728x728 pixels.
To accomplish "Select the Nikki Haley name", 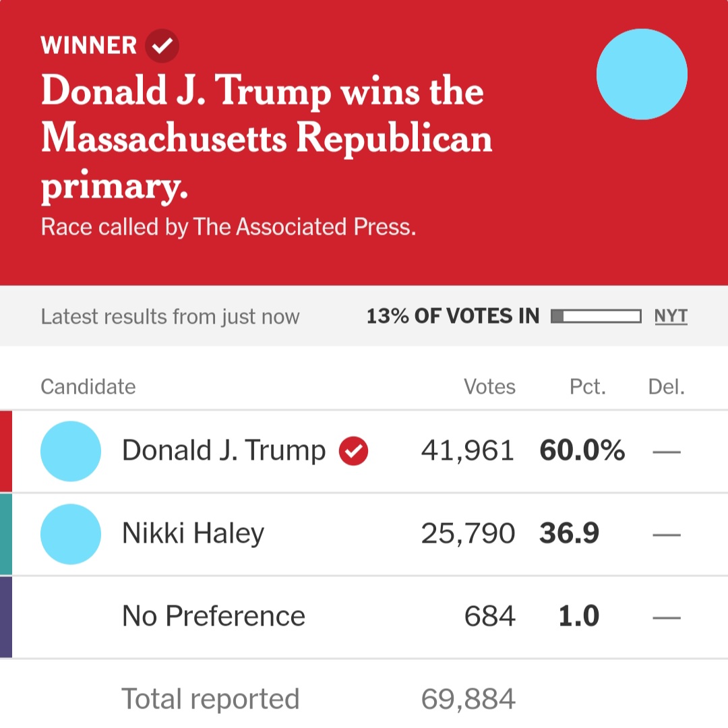I will coord(193,534).
